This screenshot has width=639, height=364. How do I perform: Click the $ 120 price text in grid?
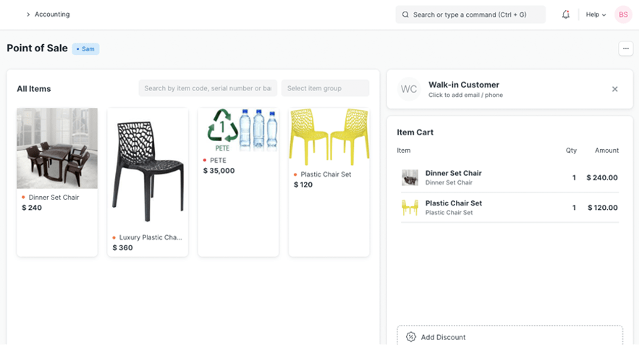click(x=303, y=185)
